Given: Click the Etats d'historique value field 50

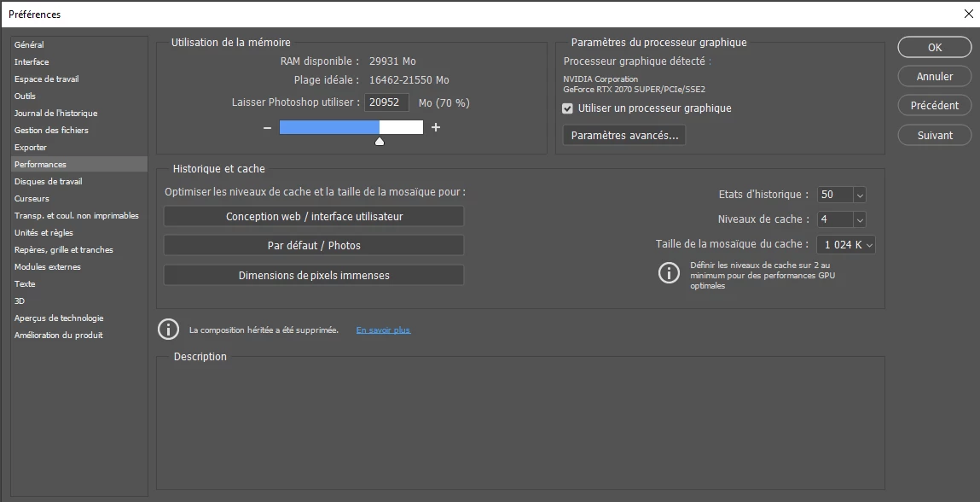Looking at the screenshot, I should [836, 195].
